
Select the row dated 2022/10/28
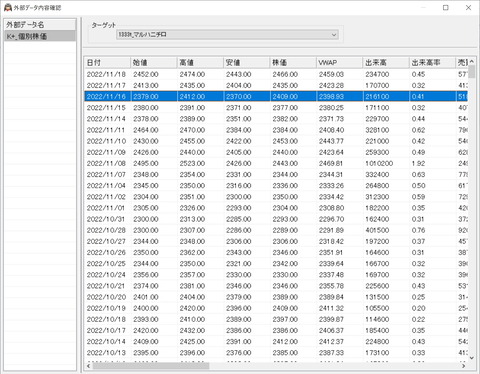pos(276,230)
